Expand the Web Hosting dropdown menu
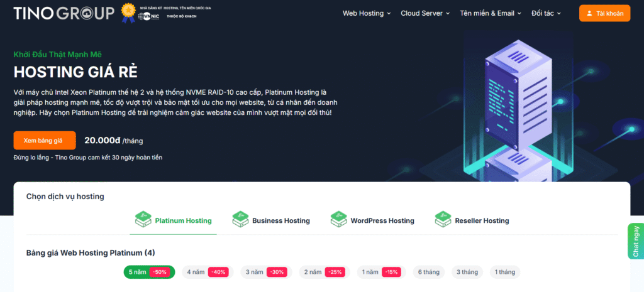Viewport: 644px width, 292px height. tap(366, 13)
